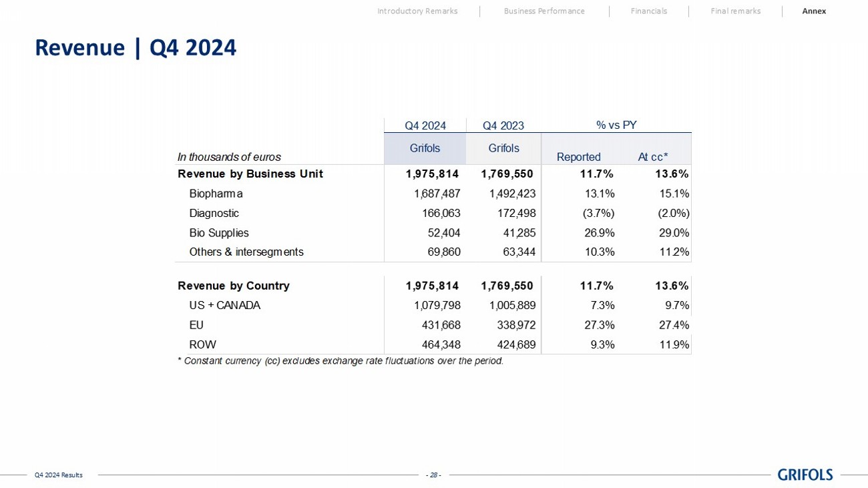Select the Q4 2024 column header
The height and width of the screenshot is (488, 868).
coord(425,126)
